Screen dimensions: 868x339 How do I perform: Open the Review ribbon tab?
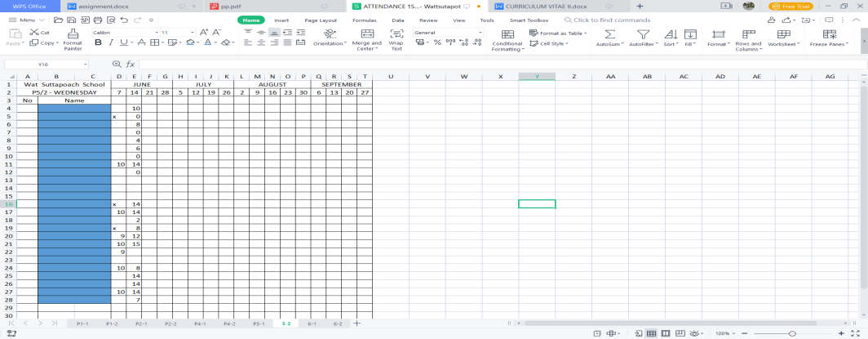(x=428, y=20)
